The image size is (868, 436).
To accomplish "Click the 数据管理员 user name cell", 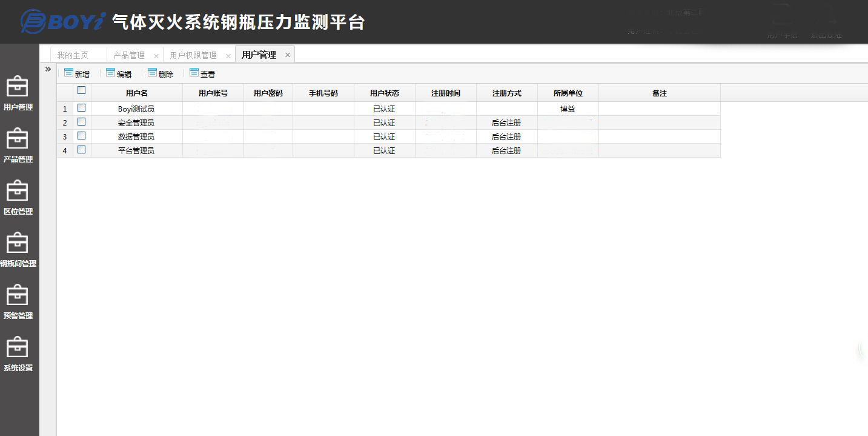I will pos(136,137).
